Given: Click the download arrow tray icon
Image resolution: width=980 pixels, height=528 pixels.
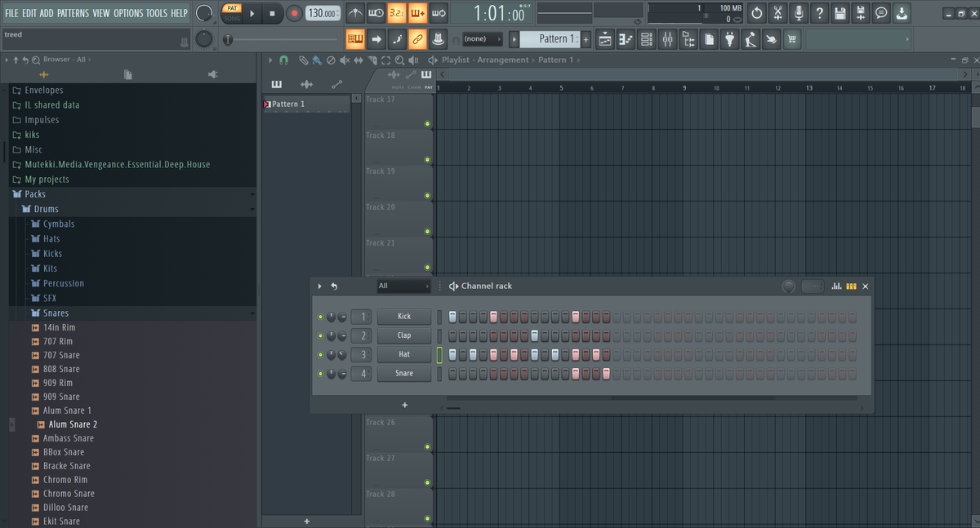Looking at the screenshot, I should coord(902,13).
